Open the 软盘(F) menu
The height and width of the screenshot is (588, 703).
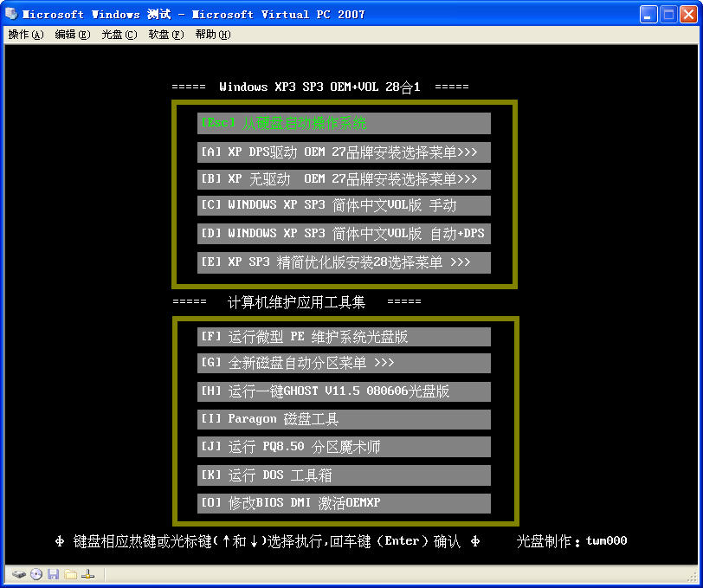point(166,35)
